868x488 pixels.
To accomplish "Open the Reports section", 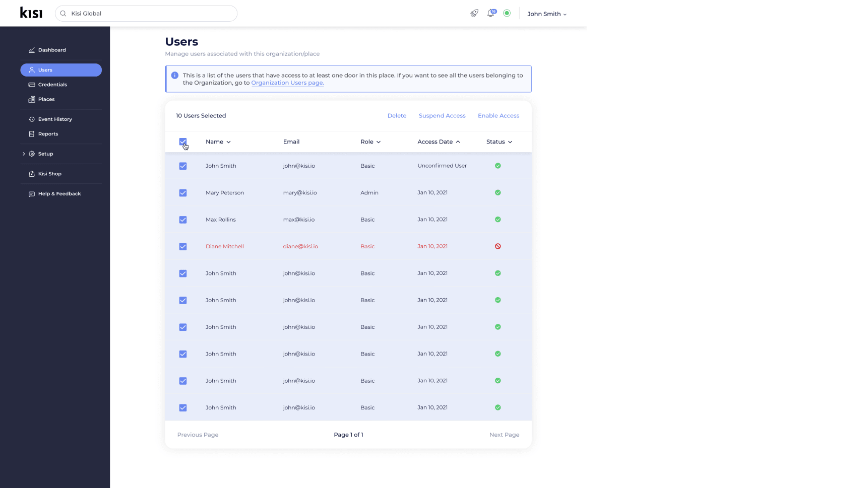I will tap(48, 133).
